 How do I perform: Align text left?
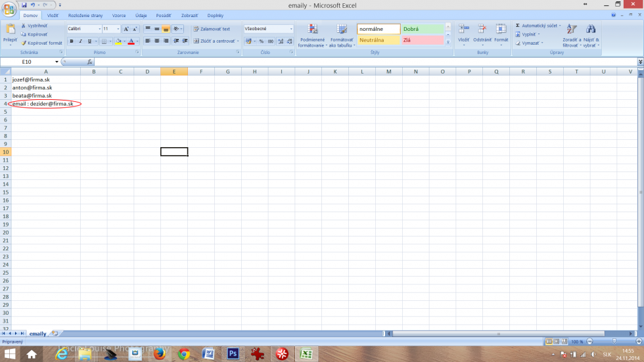tap(147, 41)
